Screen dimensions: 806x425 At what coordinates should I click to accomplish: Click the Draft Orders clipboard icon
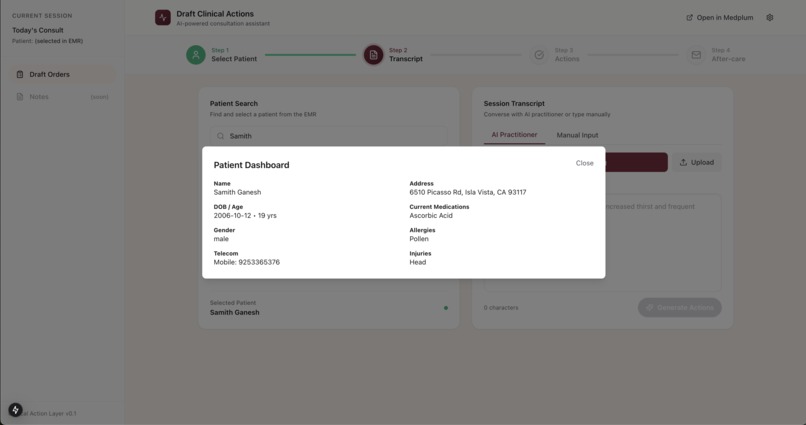pyautogui.click(x=20, y=75)
